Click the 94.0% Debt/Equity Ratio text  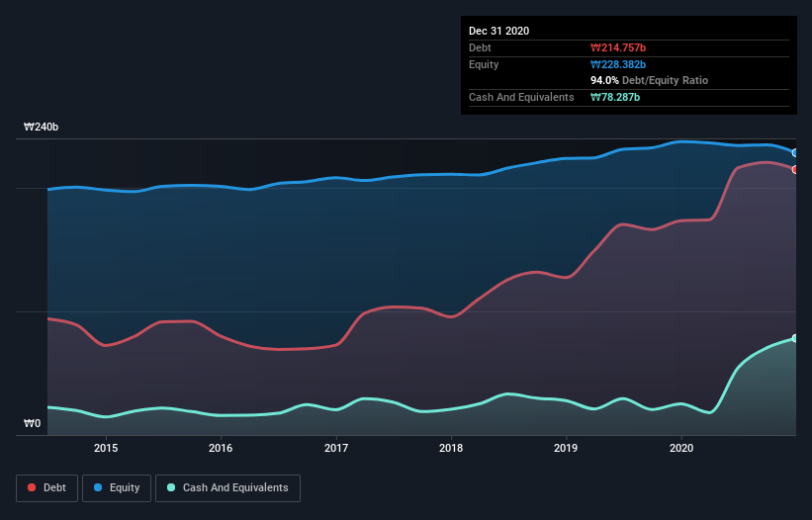coord(650,81)
